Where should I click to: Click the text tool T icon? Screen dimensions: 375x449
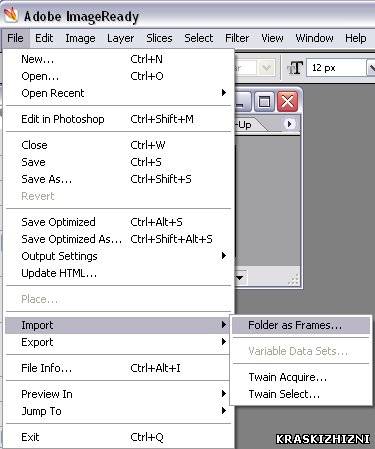[x=295, y=68]
